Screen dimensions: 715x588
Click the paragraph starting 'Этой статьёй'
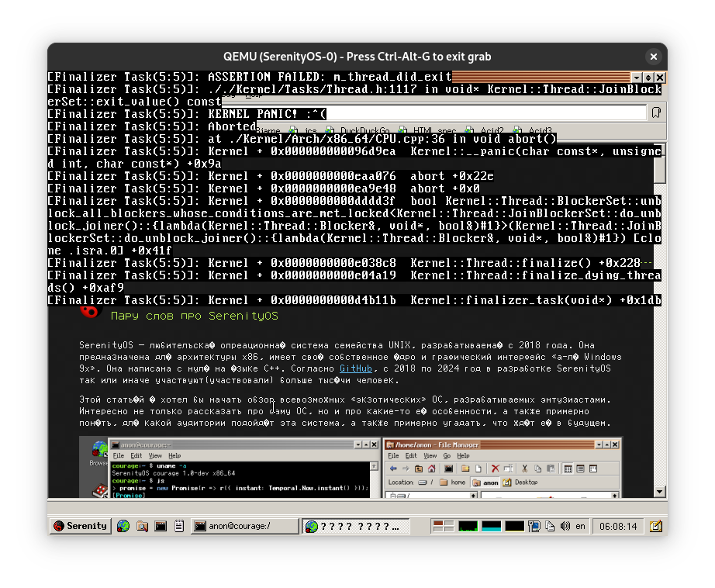tap(345, 411)
